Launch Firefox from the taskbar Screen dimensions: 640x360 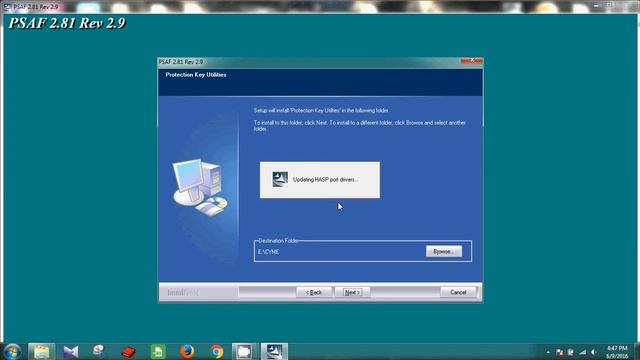coord(187,351)
